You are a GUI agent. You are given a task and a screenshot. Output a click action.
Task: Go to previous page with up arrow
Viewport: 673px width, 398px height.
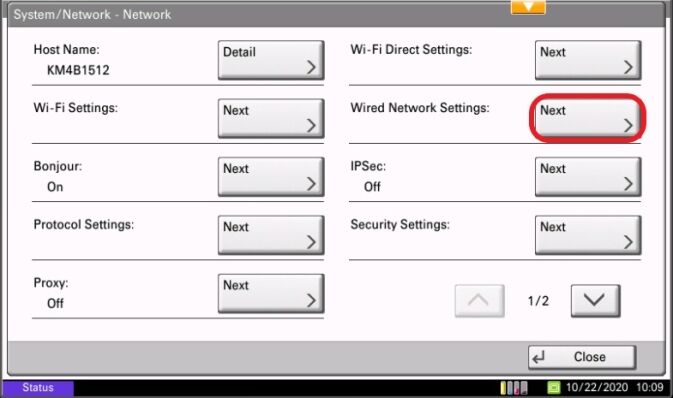(479, 301)
